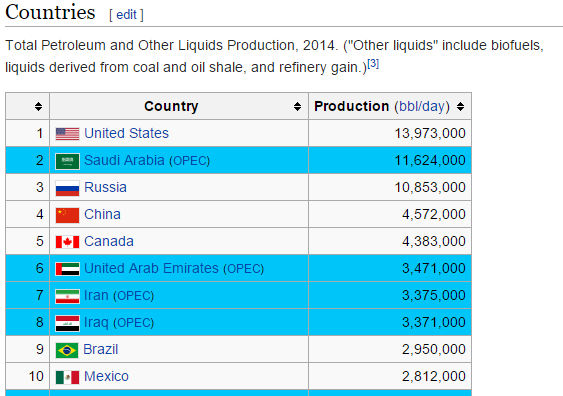Open the United Arab Emirates article link

(x=152, y=268)
